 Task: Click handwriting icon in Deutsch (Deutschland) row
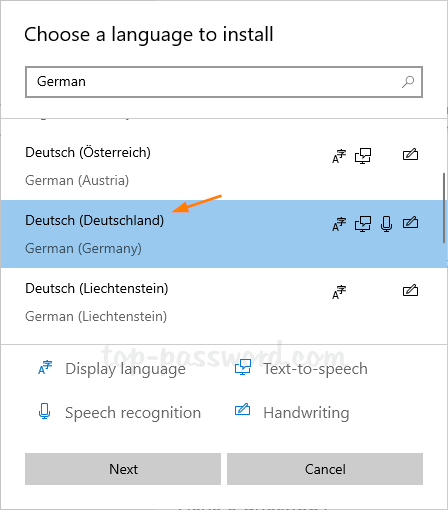(410, 223)
